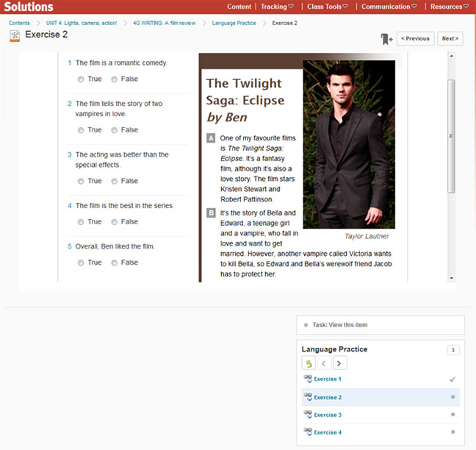This screenshot has width=476, height=450.
Task: Select False for question 4 best in series
Action: tap(114, 222)
